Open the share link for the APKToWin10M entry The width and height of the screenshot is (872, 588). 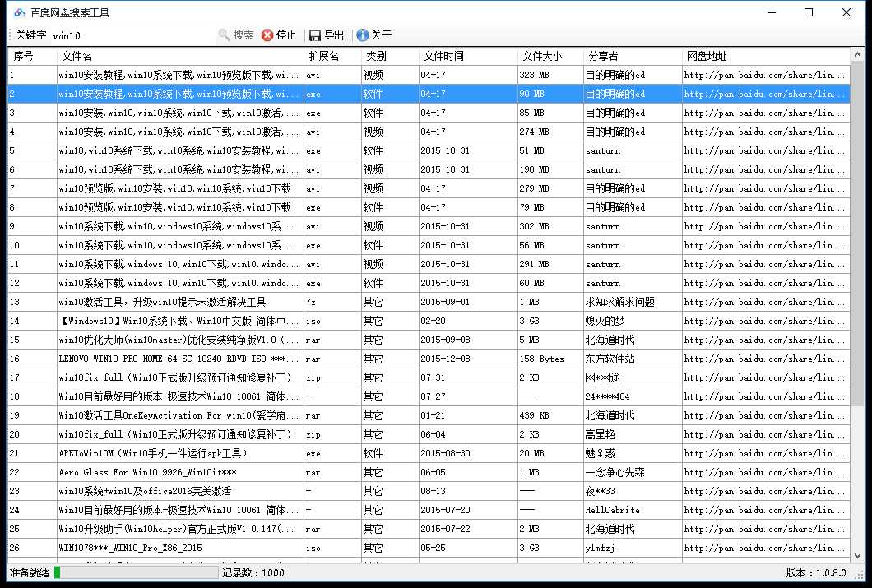[x=763, y=453]
